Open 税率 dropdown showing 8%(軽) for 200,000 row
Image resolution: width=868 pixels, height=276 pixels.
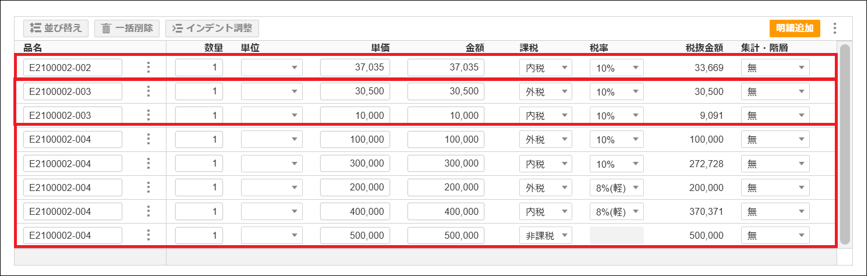[616, 187]
